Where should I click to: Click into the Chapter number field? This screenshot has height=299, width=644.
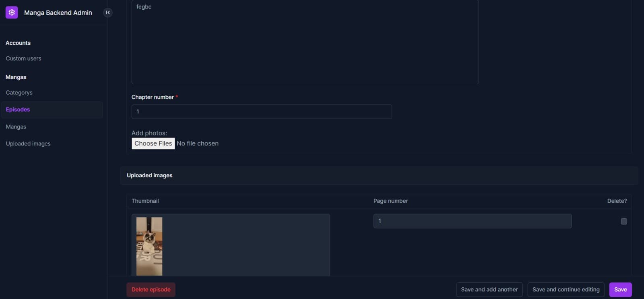[x=262, y=112]
